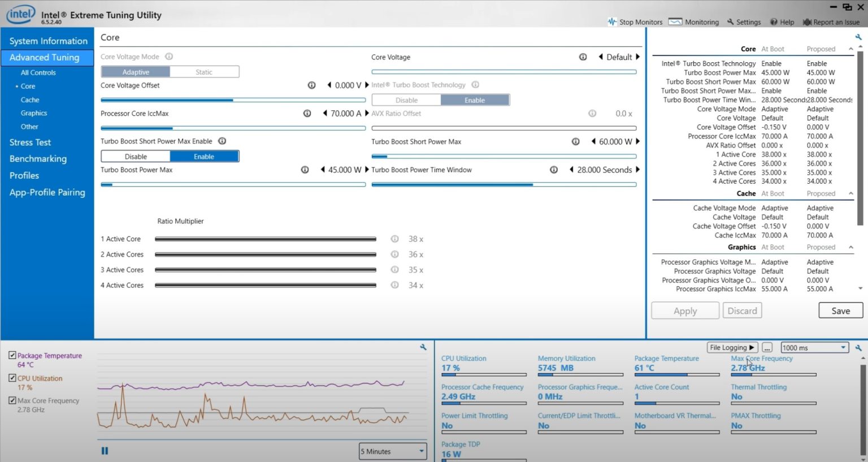Click the Intel logo icon

(20, 14)
